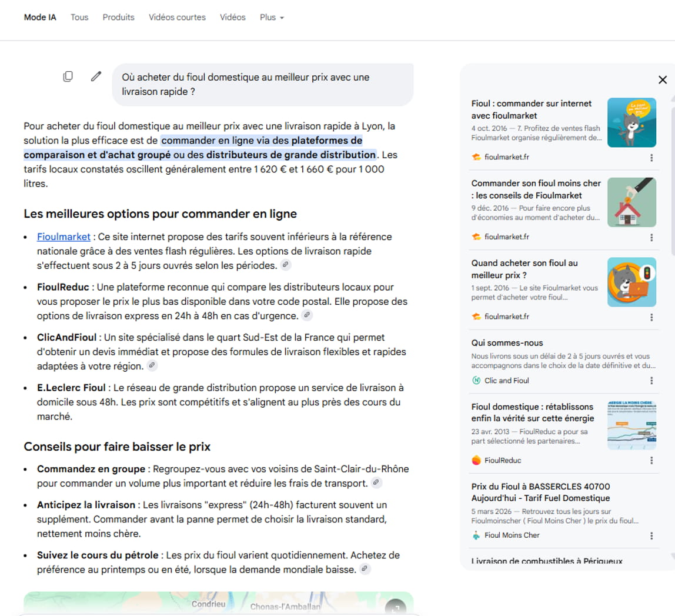Viewport: 675px width, 616px height.
Task: Open options for 'Commander son fioul moins cher' result
Action: 651,237
